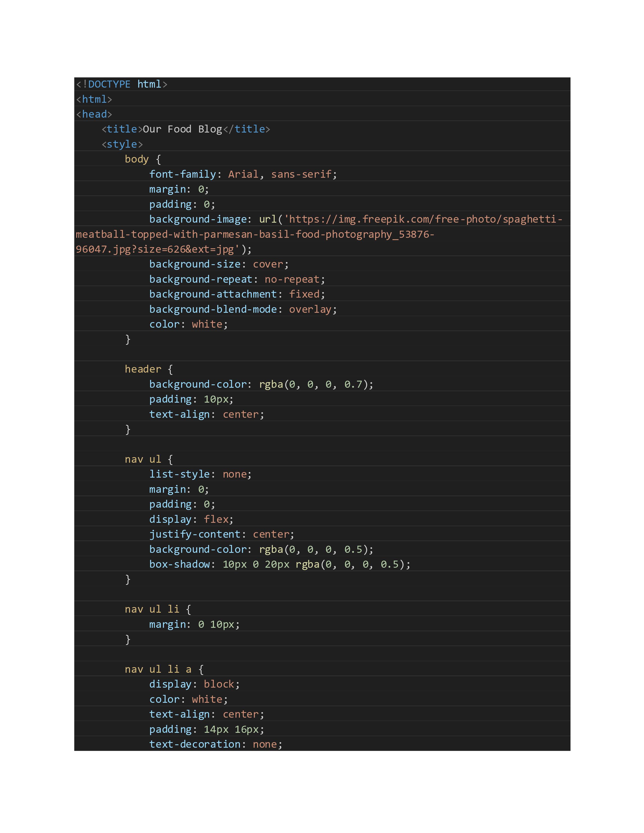644x833 pixels.
Task: Click the DOCTYPE declaration line
Action: (x=122, y=84)
